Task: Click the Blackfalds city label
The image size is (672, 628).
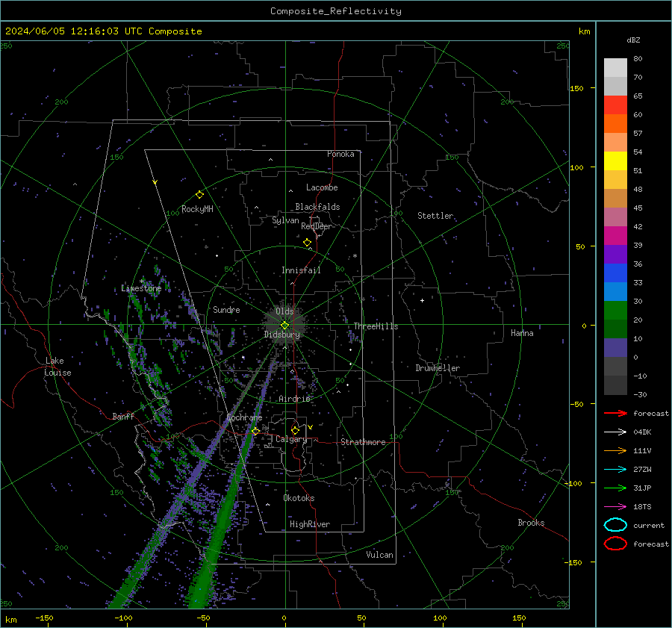Action: point(317,207)
